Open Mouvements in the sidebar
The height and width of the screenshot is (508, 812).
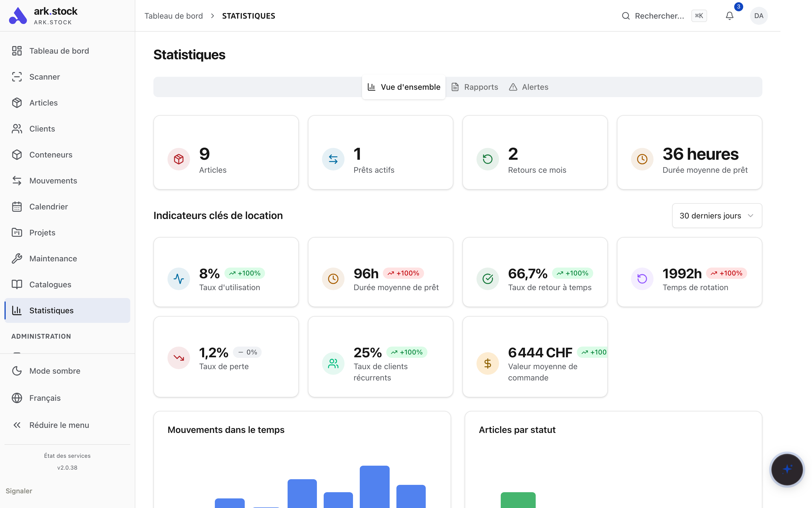tap(67, 180)
